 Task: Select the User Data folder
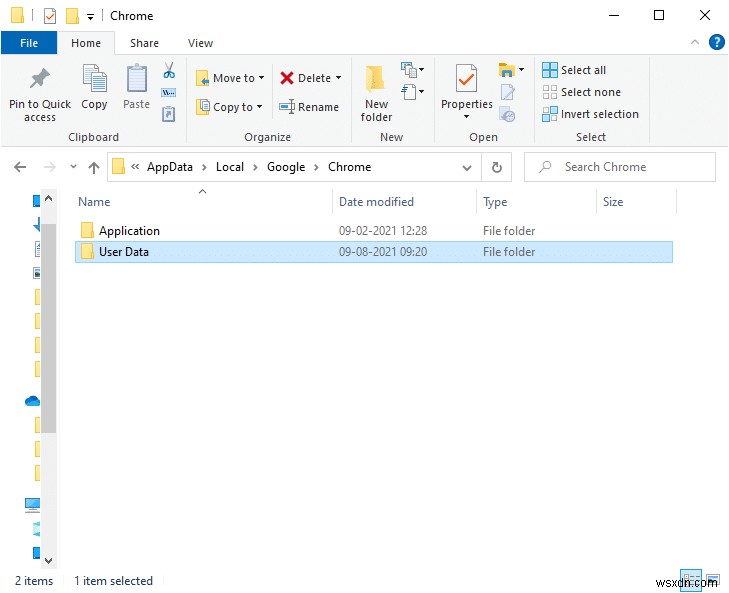click(x=374, y=252)
